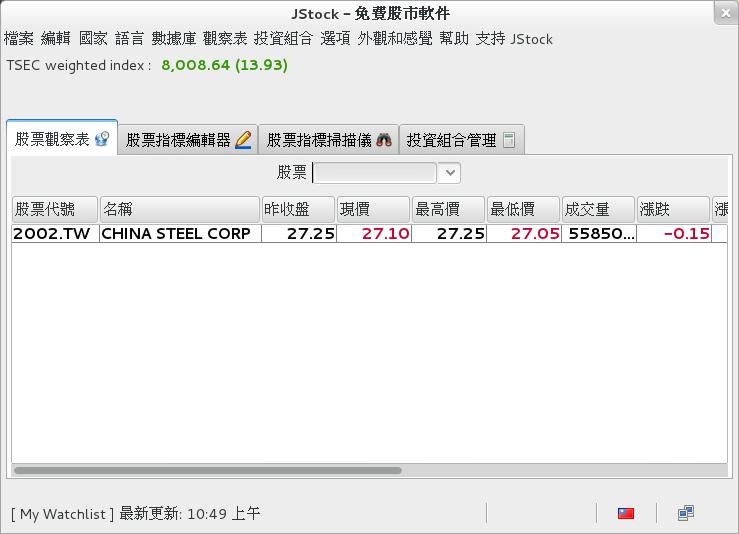Image resolution: width=739 pixels, height=534 pixels.
Task: Expand the 股票 combo box dropdown arrow
Action: tap(450, 173)
